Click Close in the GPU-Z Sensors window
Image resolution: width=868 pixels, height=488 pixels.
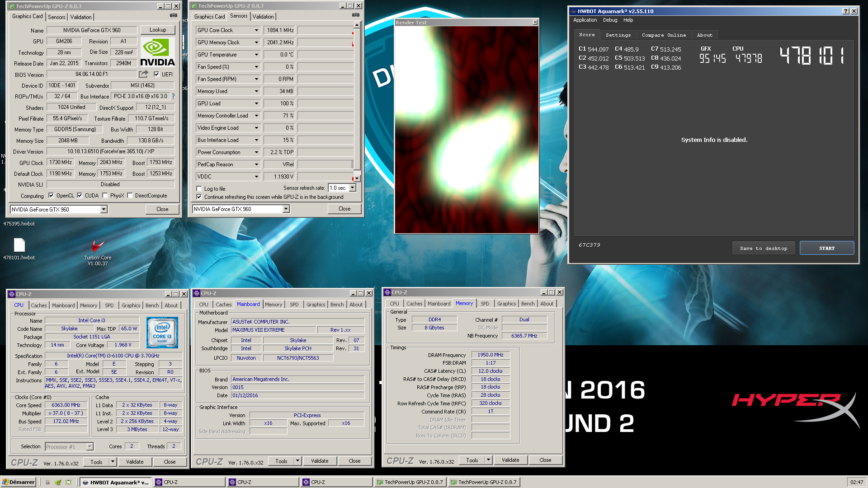344,209
